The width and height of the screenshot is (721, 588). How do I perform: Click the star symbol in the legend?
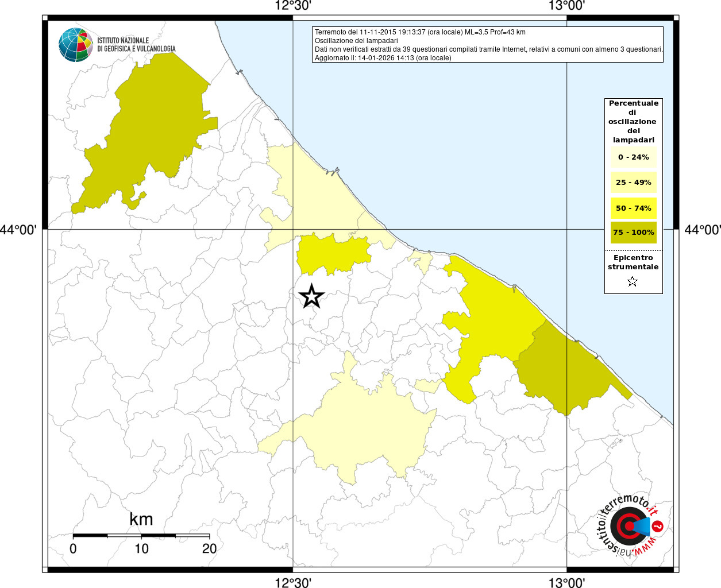tap(633, 281)
